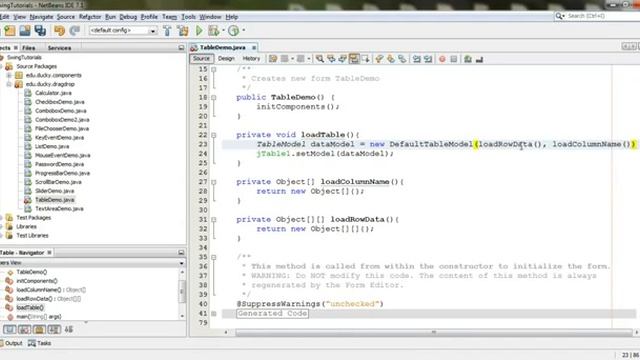Click the Clean and Build icon
Image resolution: width=640 pixels, height=360 pixels.
182,31
